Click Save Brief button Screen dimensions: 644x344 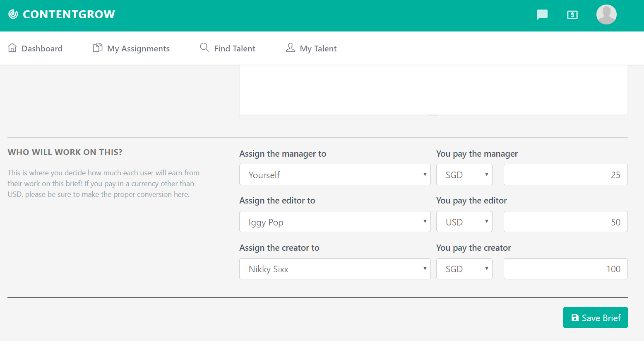tap(595, 317)
